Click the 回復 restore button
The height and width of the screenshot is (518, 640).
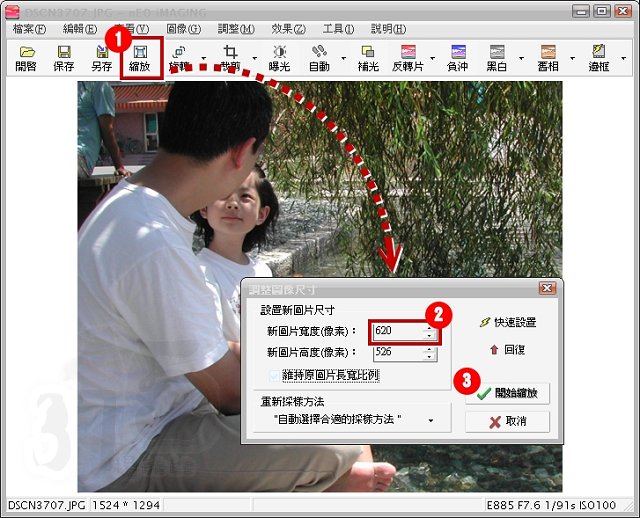pyautogui.click(x=507, y=349)
